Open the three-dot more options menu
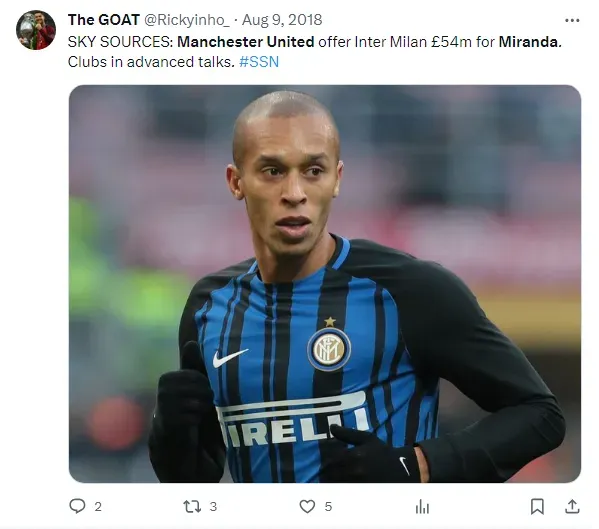The width and height of the screenshot is (599, 529). coord(572,20)
